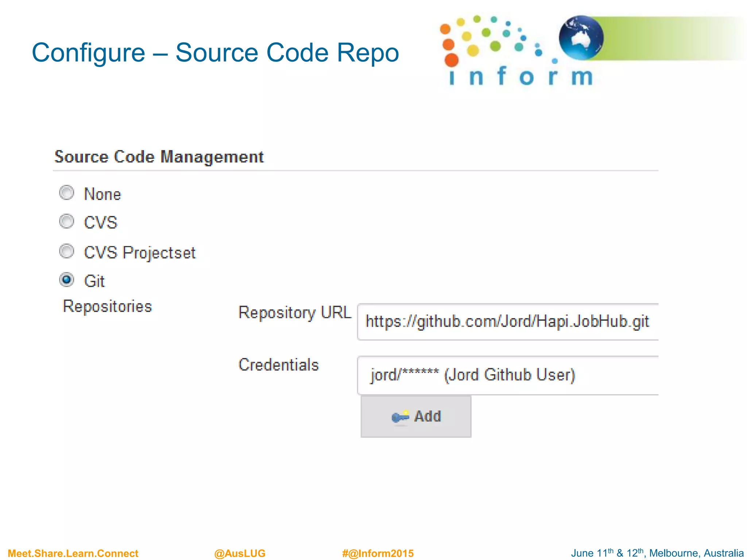This screenshot has height=560, width=747.
Task: Select the CVS radio option
Action: point(67,221)
